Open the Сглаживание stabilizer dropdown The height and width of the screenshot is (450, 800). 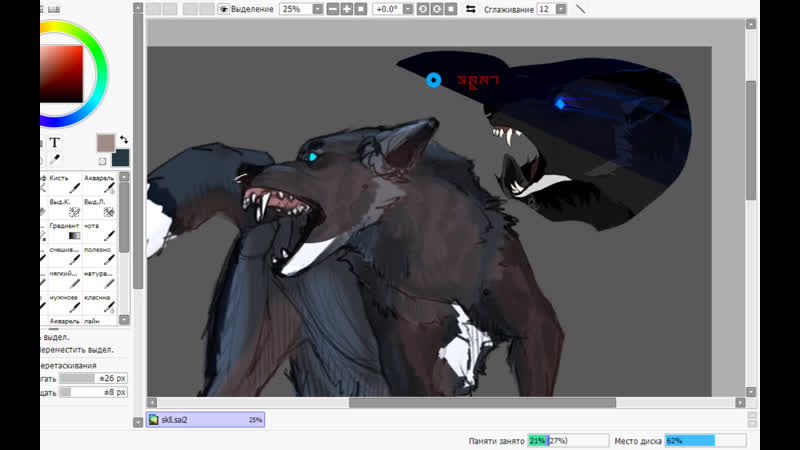click(561, 9)
